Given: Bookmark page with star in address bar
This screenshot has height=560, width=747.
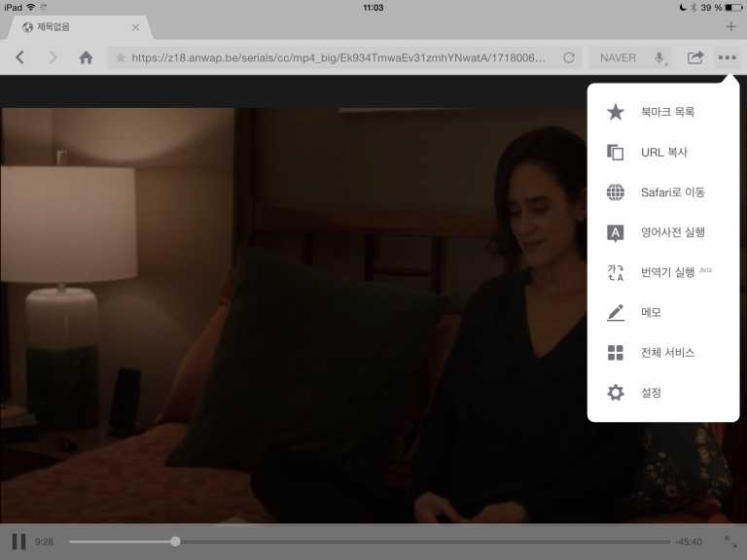Looking at the screenshot, I should [121, 57].
